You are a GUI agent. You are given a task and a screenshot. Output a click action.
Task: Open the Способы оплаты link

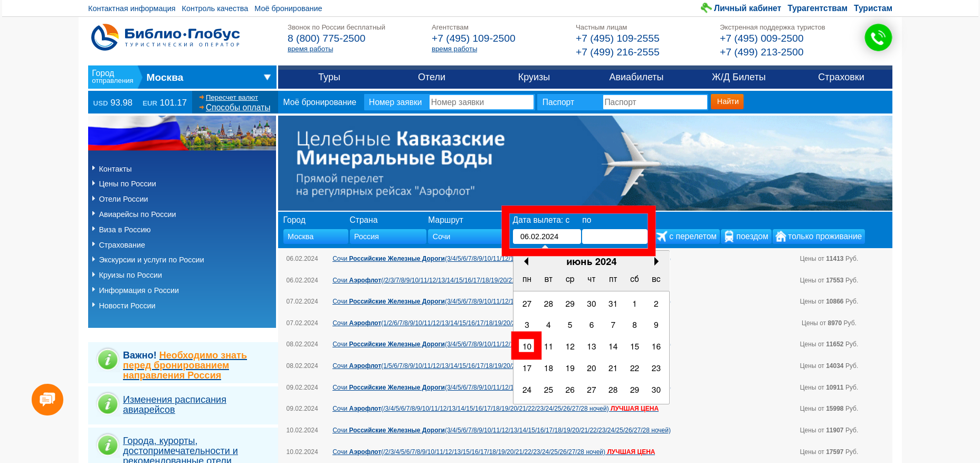click(237, 107)
